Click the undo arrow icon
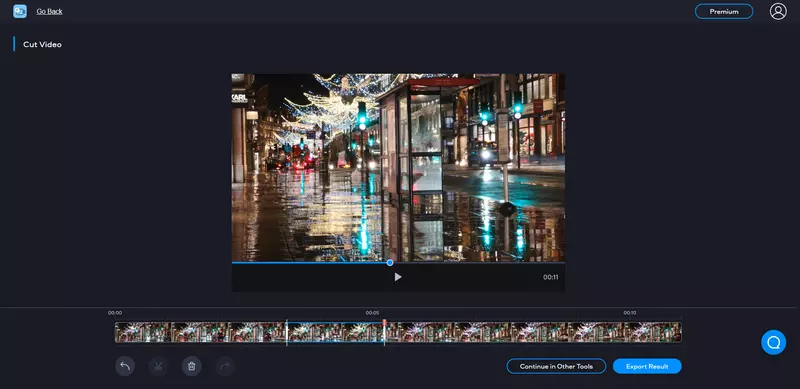Viewport: 800px width, 389px height. coord(125,366)
